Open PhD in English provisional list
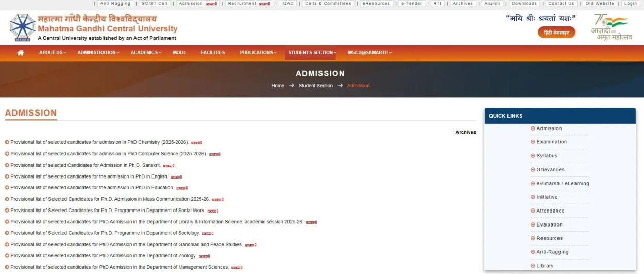Viewport: 644px width, 274px height. tap(89, 176)
